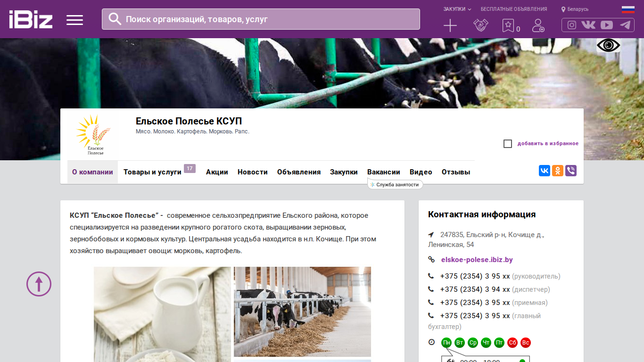The width and height of the screenshot is (644, 362).
Task: Share the company page via Odnoklassniki button
Action: point(558,171)
